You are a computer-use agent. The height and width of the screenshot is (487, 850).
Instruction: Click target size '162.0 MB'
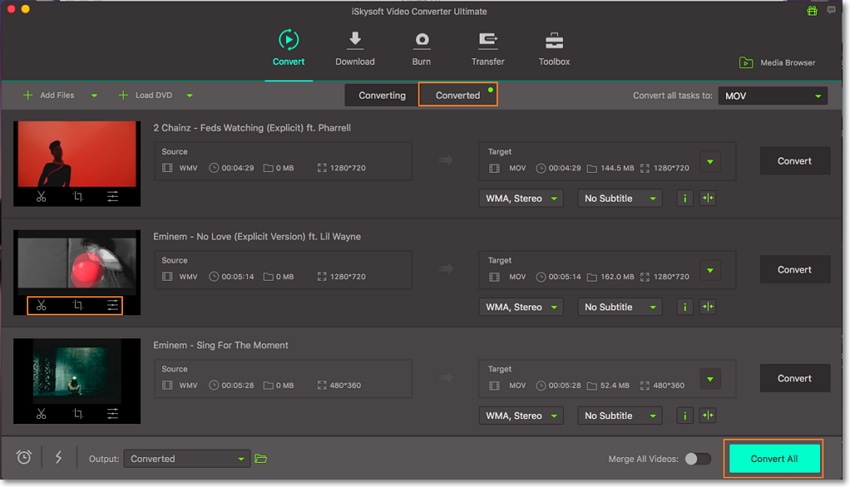[x=617, y=277]
